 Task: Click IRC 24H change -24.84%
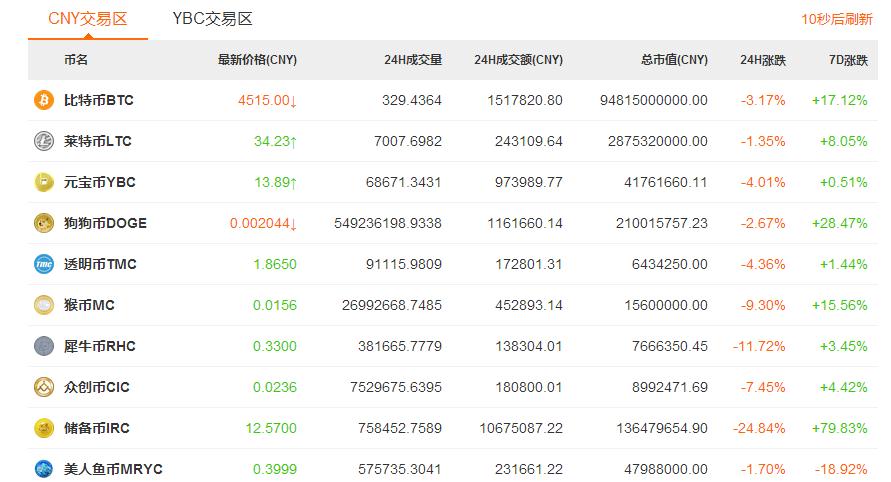759,428
